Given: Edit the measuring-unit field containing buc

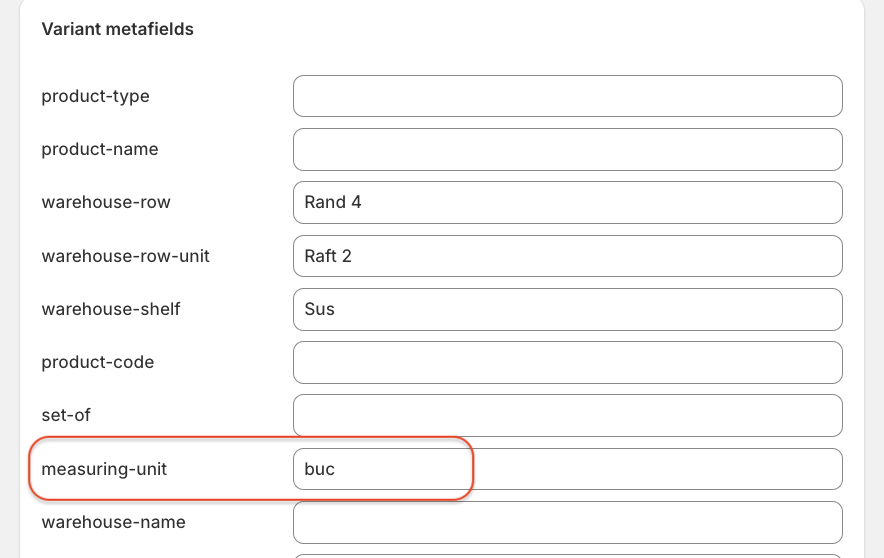Looking at the screenshot, I should click(567, 469).
